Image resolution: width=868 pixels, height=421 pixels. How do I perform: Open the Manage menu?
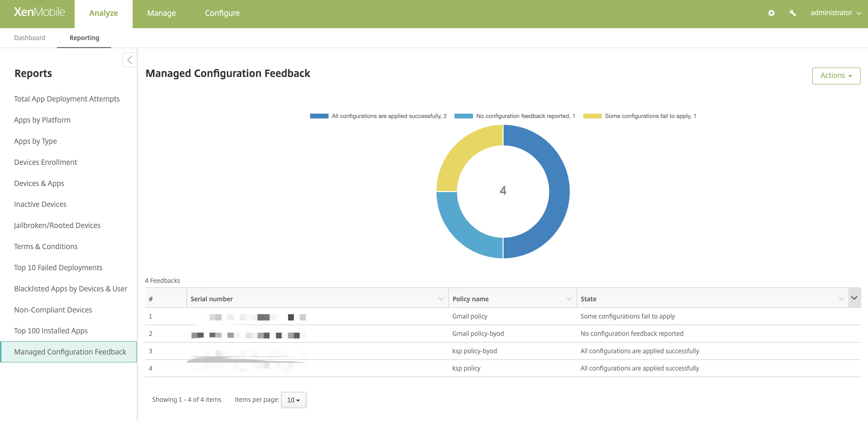[161, 13]
